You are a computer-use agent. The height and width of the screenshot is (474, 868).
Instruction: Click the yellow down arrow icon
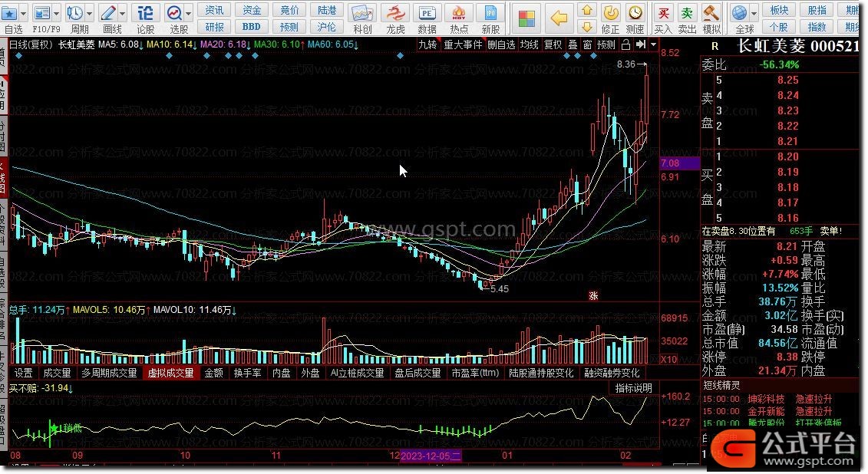tap(587, 27)
